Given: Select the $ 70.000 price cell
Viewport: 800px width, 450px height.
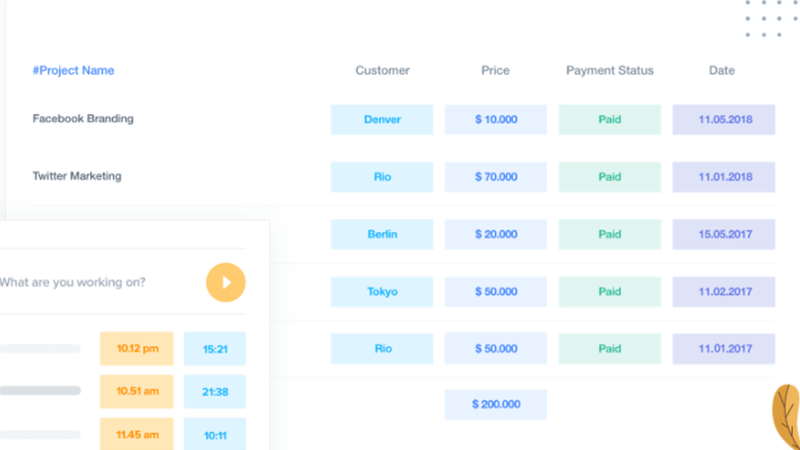Looking at the screenshot, I should point(495,177).
